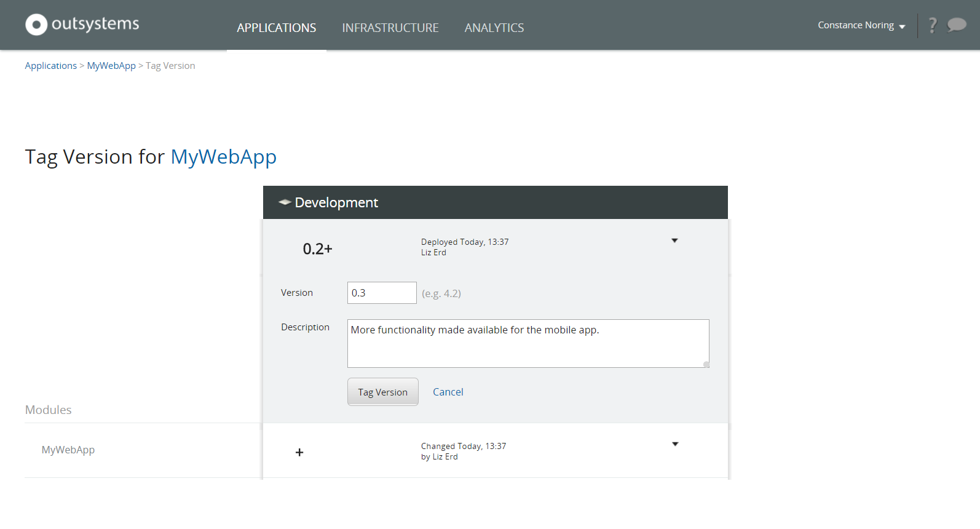Click the Development environment header
This screenshot has height=529, width=980.
click(x=496, y=202)
